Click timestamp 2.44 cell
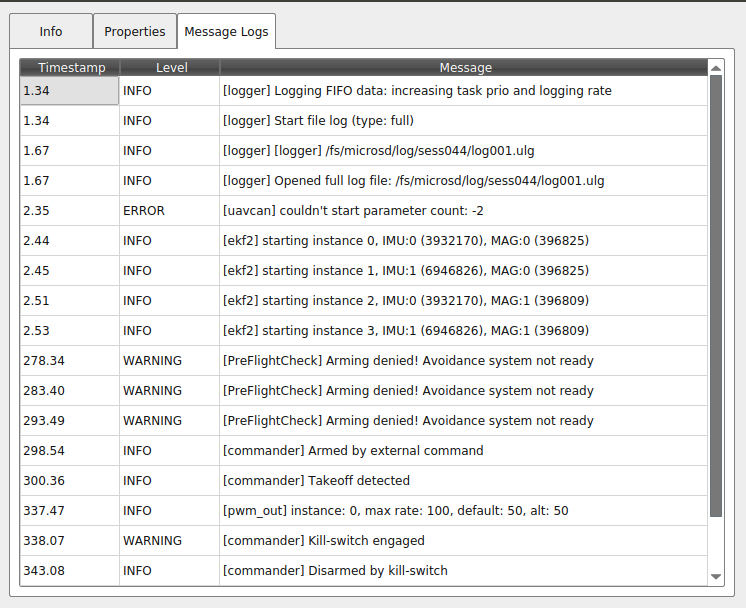This screenshot has height=608, width=746. pyautogui.click(x=69, y=241)
